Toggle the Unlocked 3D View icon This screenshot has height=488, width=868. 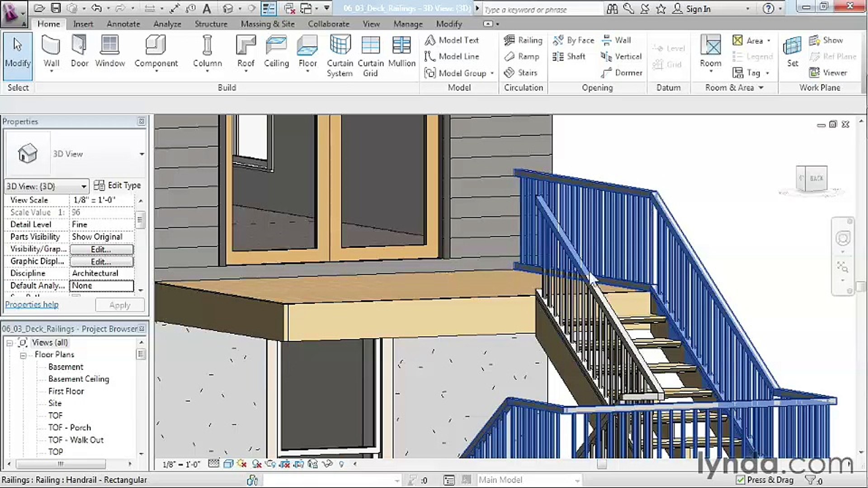313,464
